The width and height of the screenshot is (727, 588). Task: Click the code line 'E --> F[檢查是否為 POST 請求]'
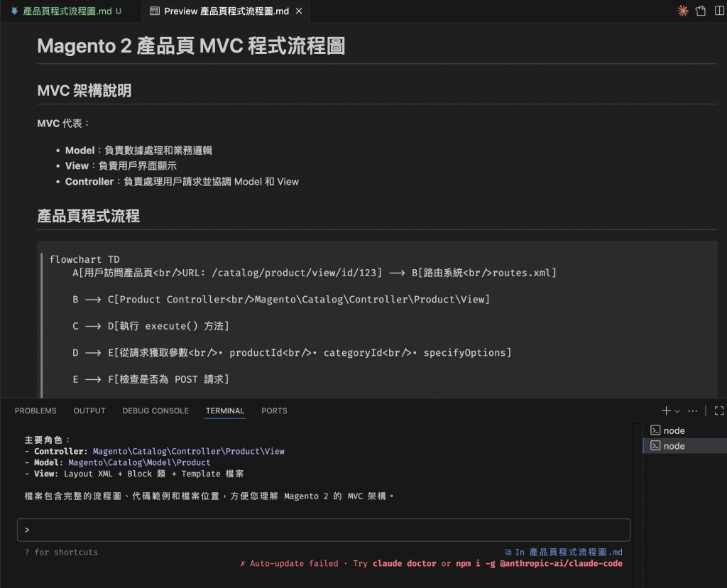click(151, 379)
